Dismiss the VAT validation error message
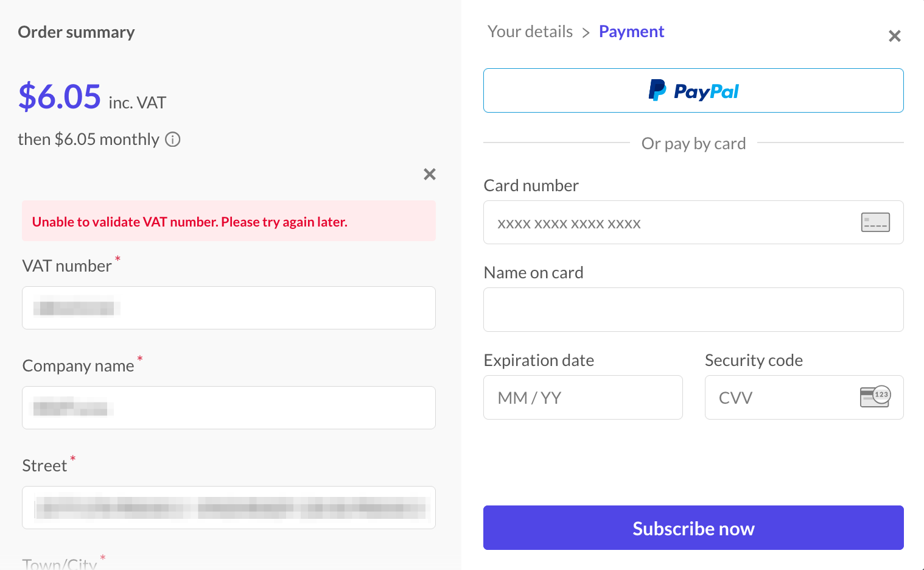924x570 pixels. [x=429, y=174]
